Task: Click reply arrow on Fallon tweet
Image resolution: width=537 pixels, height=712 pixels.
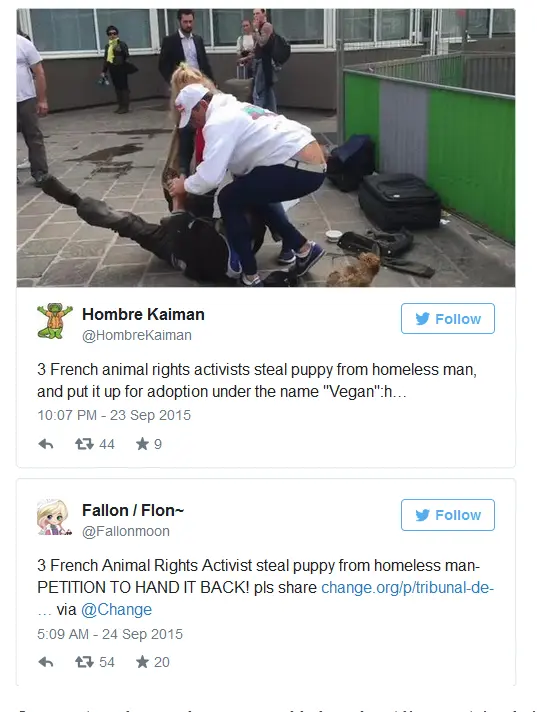Action: point(45,662)
